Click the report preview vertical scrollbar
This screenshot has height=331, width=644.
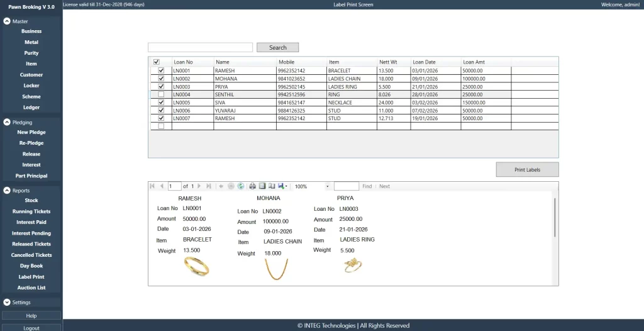555,218
